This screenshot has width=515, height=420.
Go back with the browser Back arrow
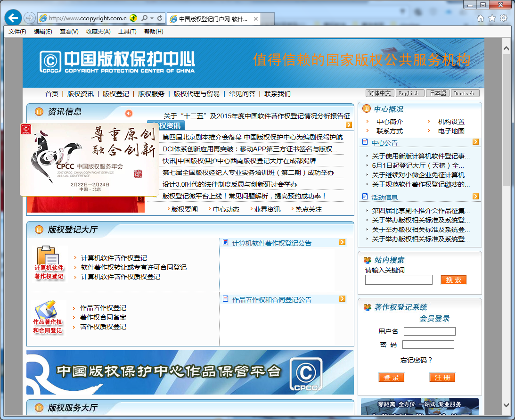[x=13, y=18]
